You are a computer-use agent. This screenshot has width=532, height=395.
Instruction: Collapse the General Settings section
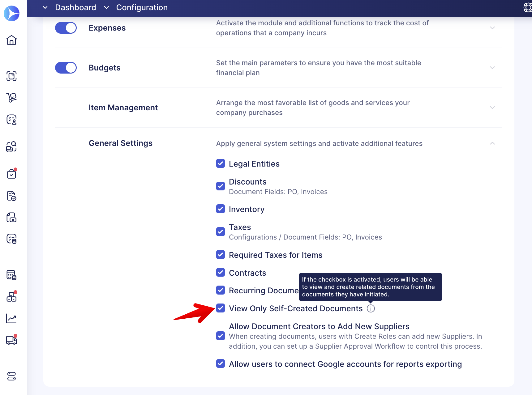coord(492,143)
